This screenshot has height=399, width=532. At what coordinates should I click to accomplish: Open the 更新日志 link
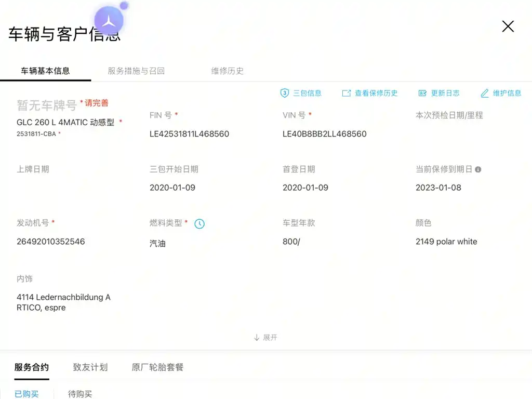[x=445, y=93]
